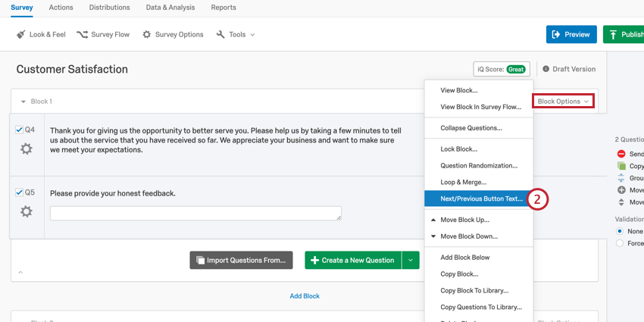644x322 pixels.
Task: Open Survey Flow via its arrows icon
Action: pyautogui.click(x=82, y=35)
